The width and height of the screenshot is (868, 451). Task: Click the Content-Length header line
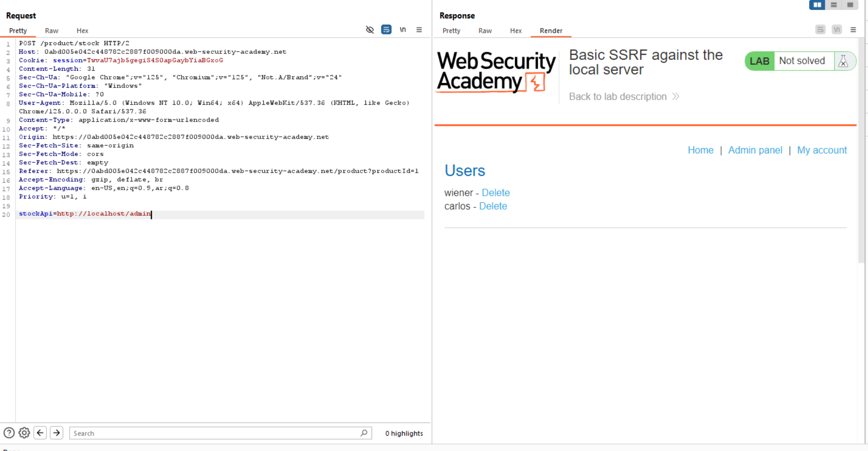(57, 69)
